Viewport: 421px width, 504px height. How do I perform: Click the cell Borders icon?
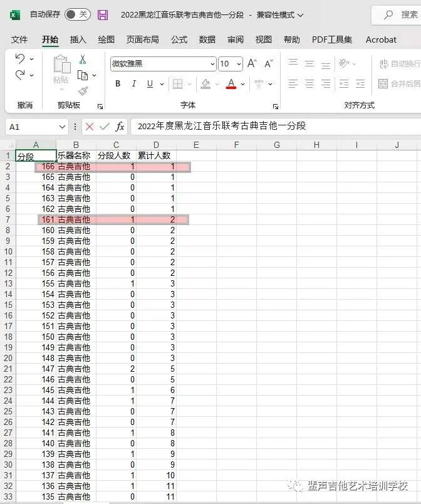click(x=177, y=83)
